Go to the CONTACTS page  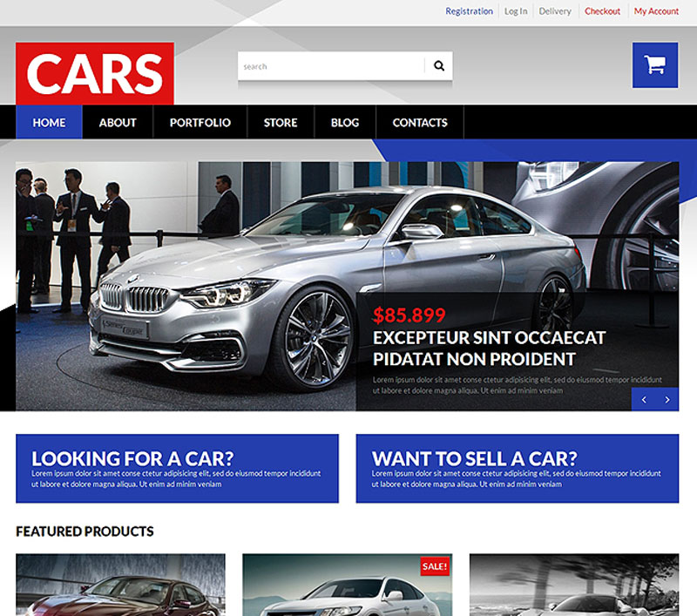click(x=419, y=123)
